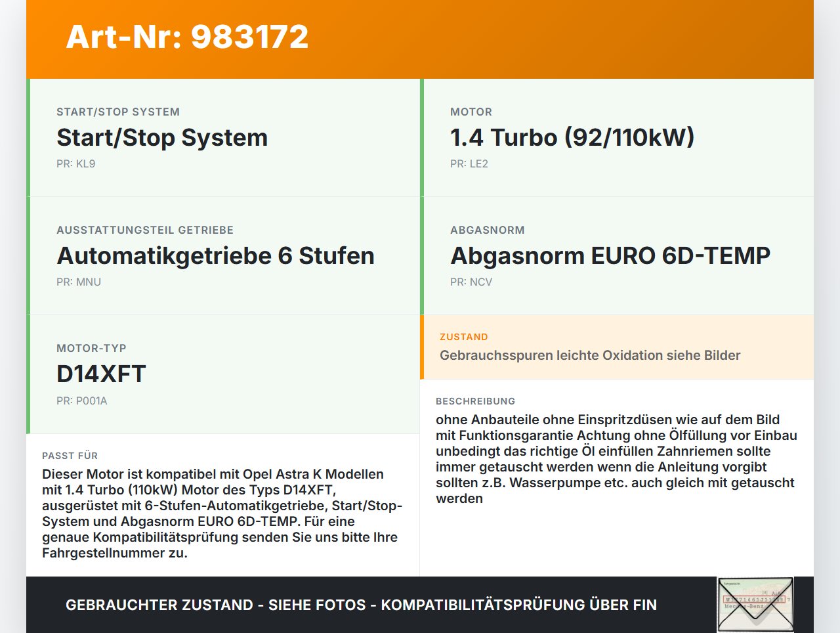Select the PR: MNU code

[79, 282]
